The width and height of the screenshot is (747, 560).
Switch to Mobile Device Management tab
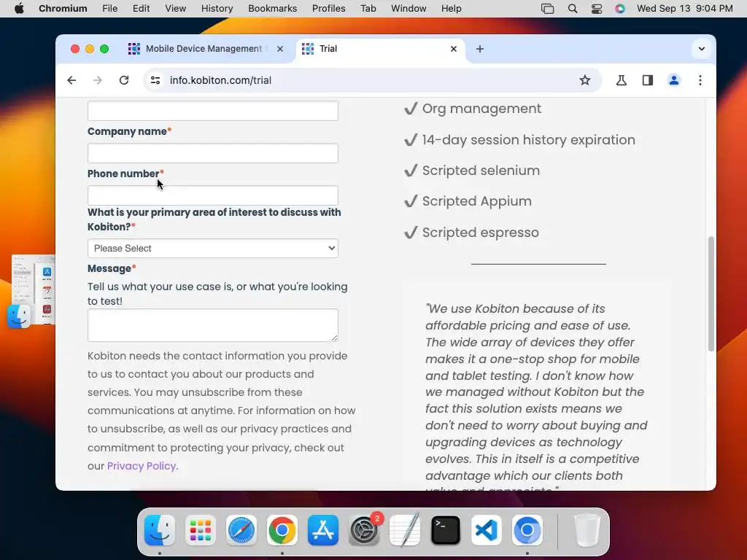204,49
